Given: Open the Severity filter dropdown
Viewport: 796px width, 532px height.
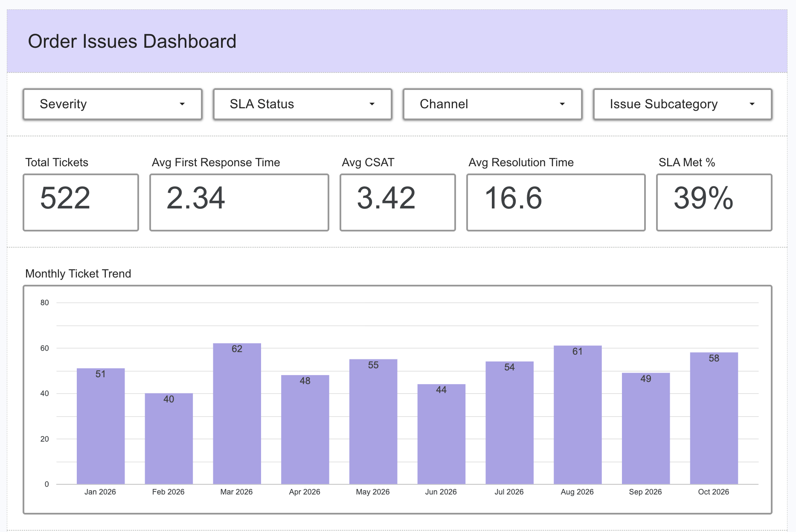Looking at the screenshot, I should coord(113,104).
